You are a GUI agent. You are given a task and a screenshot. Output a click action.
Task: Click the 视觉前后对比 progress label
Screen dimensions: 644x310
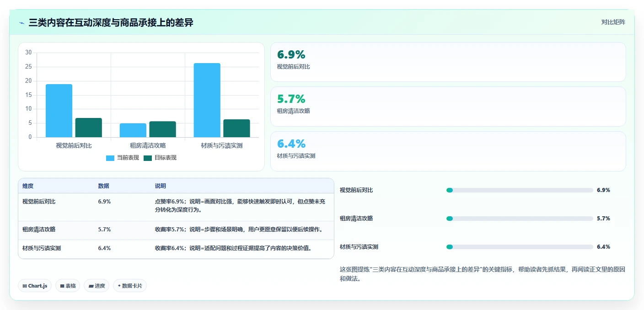(356, 190)
